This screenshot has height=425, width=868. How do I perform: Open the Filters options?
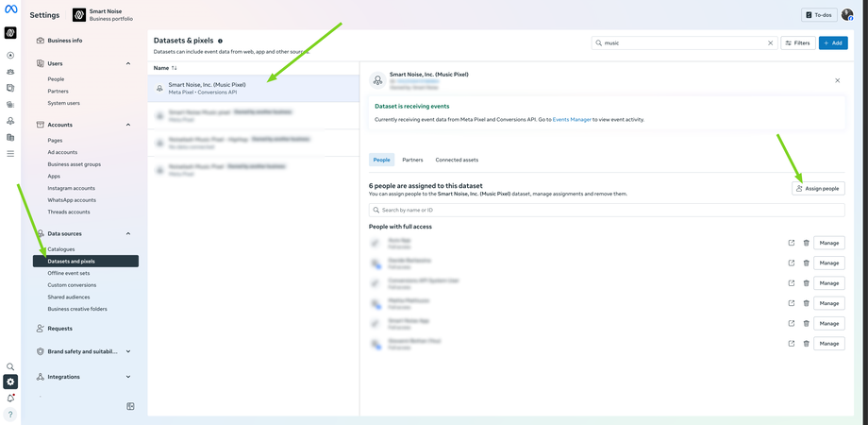click(x=797, y=42)
